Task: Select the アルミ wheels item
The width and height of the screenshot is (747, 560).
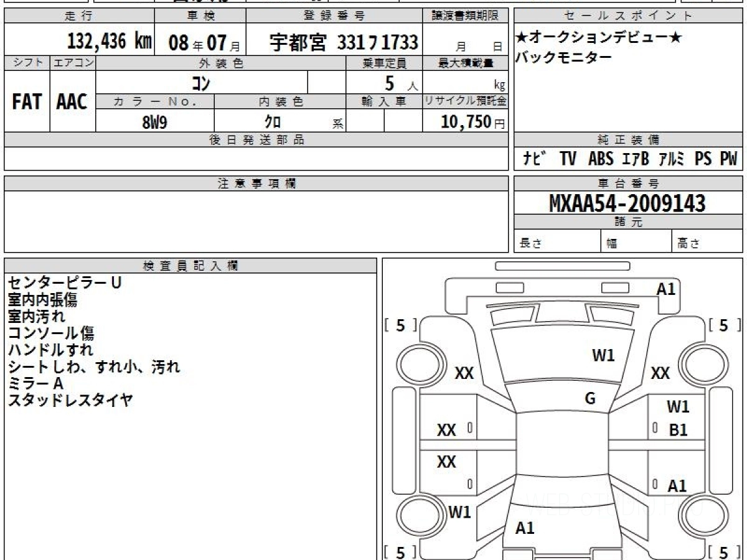Action: click(x=671, y=159)
